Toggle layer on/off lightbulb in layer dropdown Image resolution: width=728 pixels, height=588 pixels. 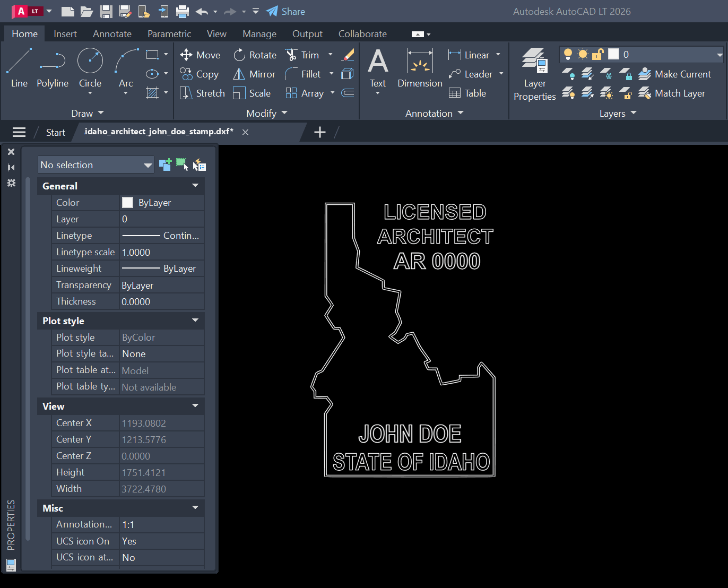(x=568, y=54)
